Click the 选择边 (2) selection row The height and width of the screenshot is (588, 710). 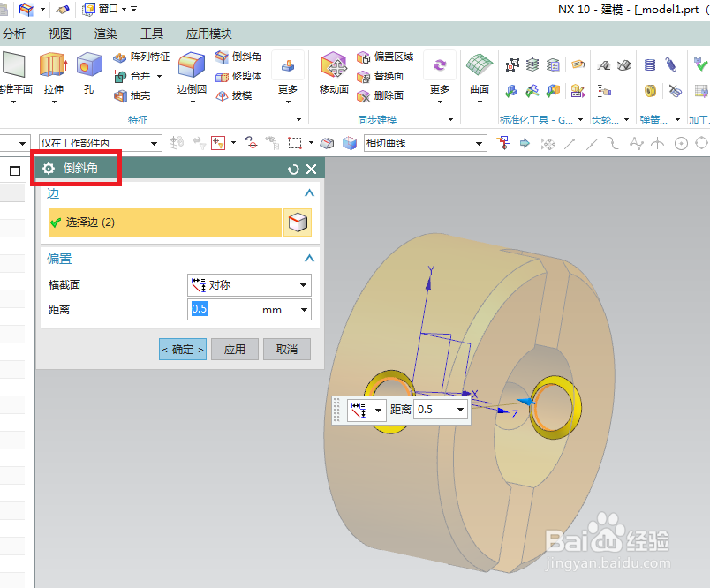[x=165, y=222]
